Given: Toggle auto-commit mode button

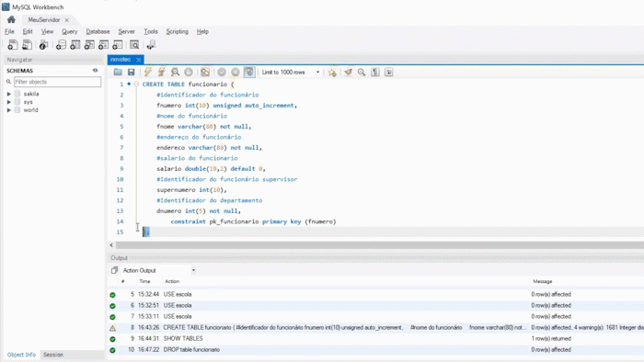Looking at the screenshot, I should [x=249, y=73].
